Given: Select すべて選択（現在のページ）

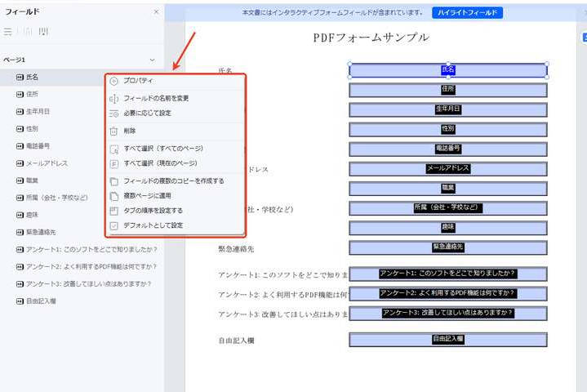Looking at the screenshot, I should click(x=176, y=163).
